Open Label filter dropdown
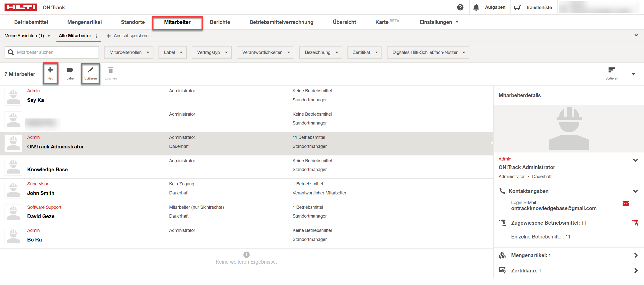Screen dimensions: 644x285 [173, 52]
